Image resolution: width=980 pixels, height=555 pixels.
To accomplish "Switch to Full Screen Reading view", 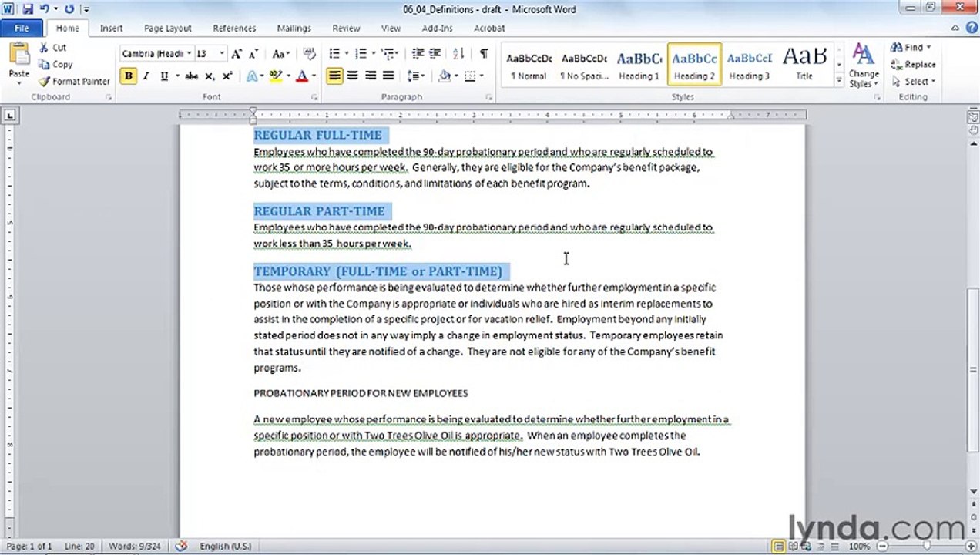I will [x=793, y=546].
